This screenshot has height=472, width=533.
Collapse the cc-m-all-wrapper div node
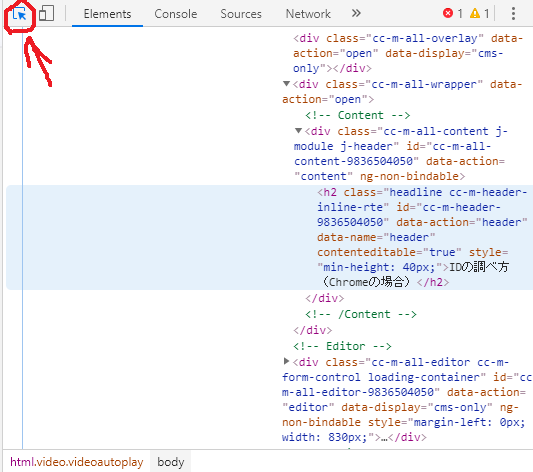pyautogui.click(x=286, y=84)
